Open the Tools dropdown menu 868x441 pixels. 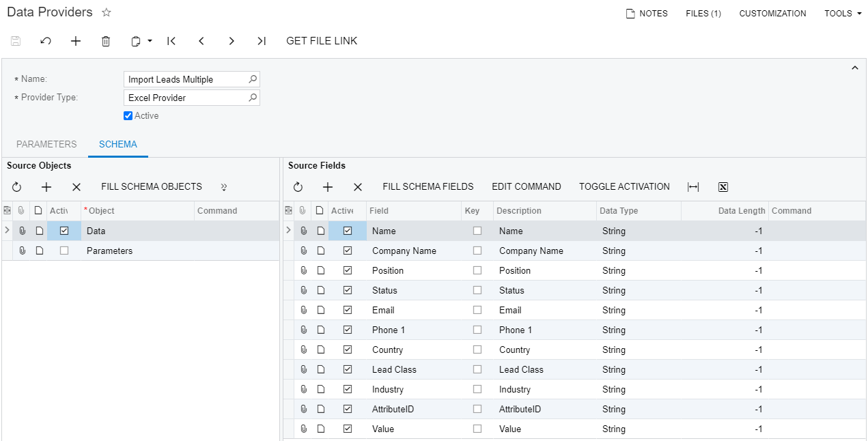point(843,14)
